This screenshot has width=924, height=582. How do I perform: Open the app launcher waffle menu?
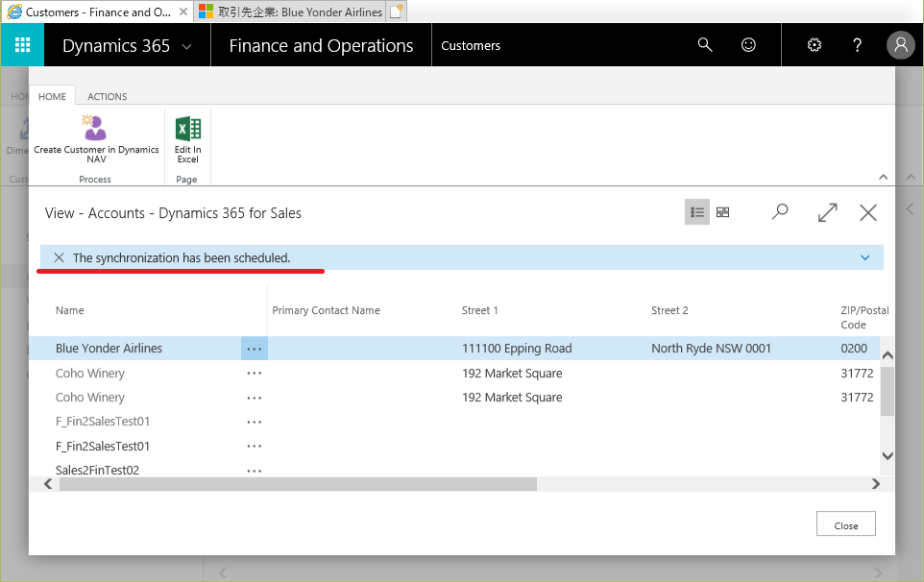point(22,45)
